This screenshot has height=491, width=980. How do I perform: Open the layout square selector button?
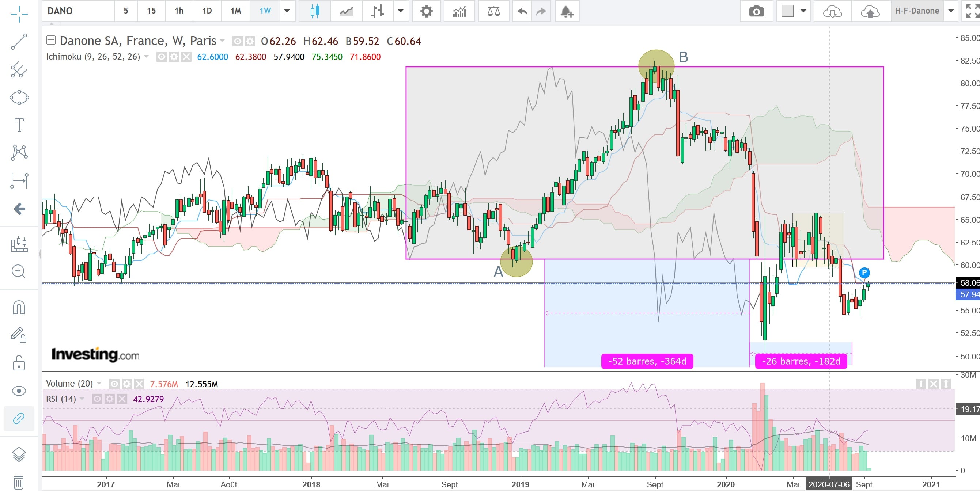click(787, 11)
